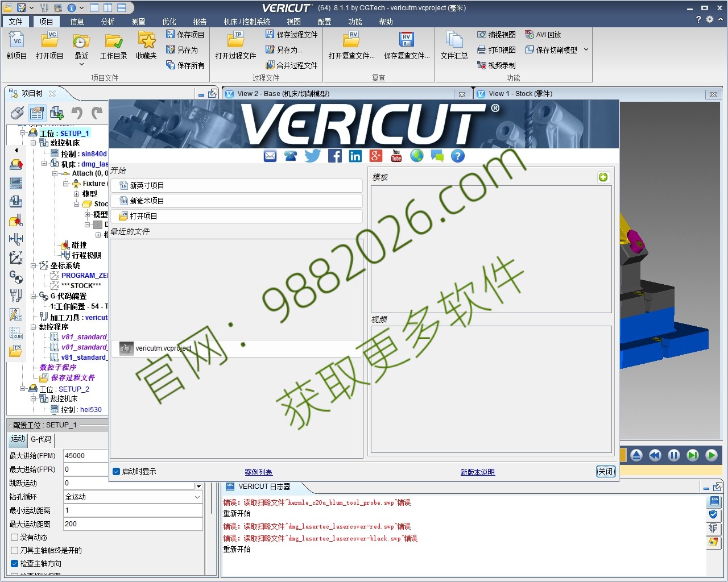Click the green play simulation button

point(712,455)
